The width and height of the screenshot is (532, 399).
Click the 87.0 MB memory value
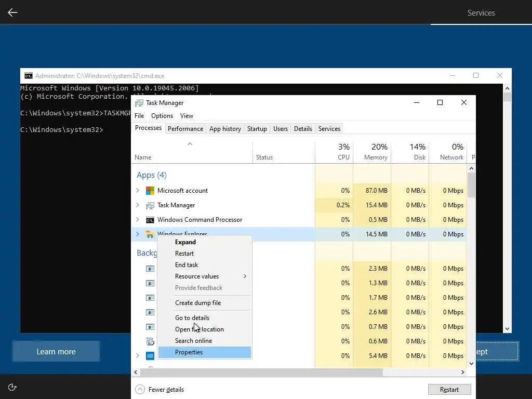(376, 191)
